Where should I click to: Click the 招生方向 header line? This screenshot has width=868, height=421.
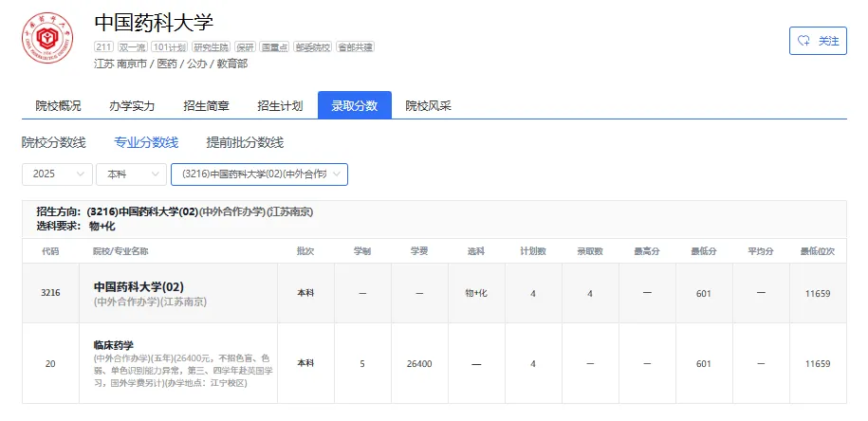coord(175,211)
